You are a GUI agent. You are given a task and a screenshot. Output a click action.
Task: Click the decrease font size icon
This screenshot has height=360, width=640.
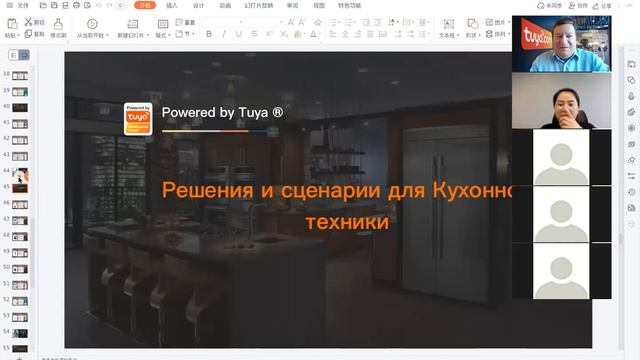[302, 22]
